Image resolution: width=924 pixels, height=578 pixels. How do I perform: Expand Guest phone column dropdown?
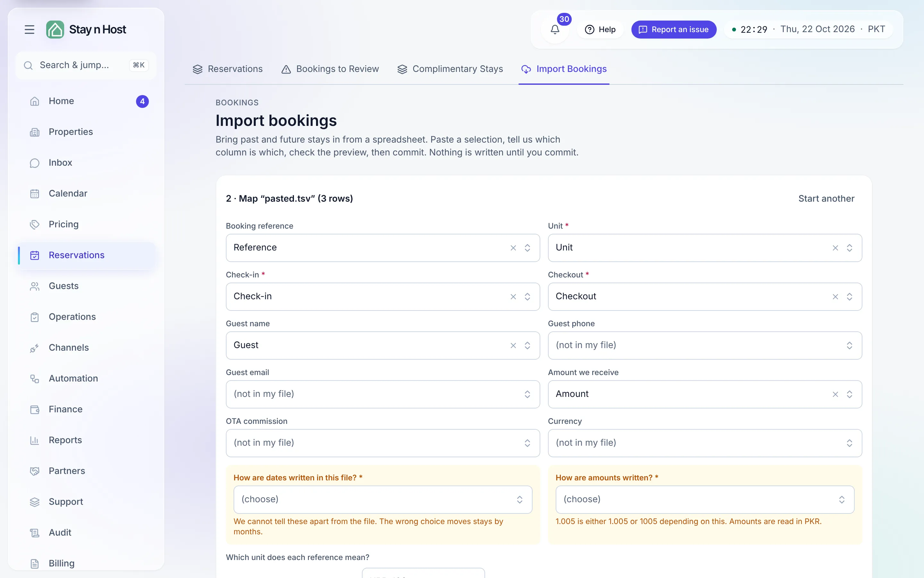(705, 346)
